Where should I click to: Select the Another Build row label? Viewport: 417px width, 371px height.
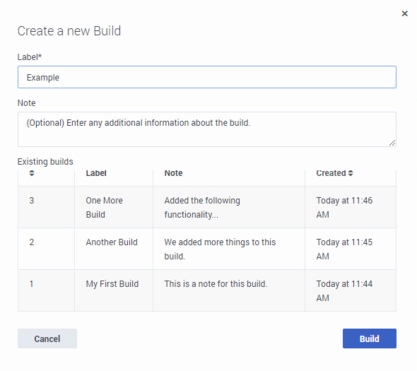[112, 242]
